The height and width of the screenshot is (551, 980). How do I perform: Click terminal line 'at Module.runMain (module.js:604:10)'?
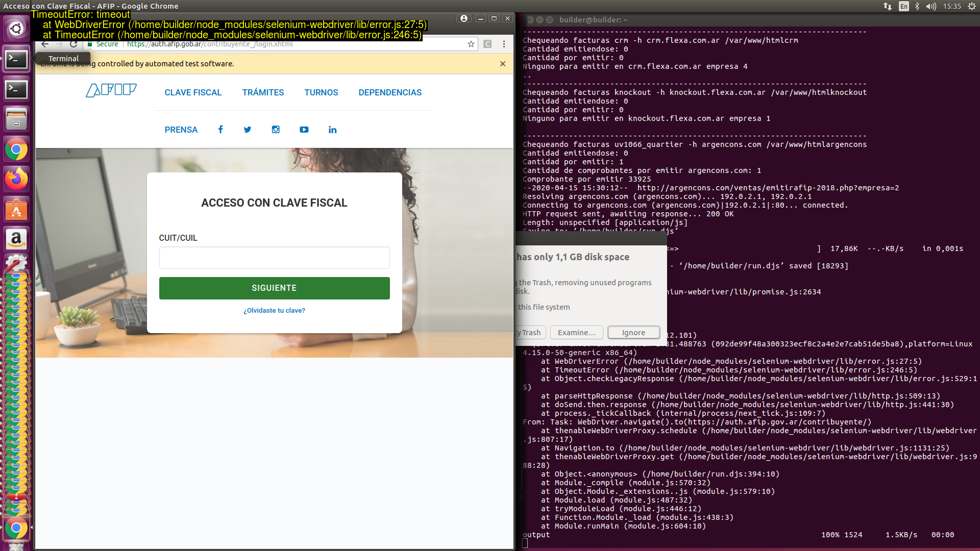[624, 526]
